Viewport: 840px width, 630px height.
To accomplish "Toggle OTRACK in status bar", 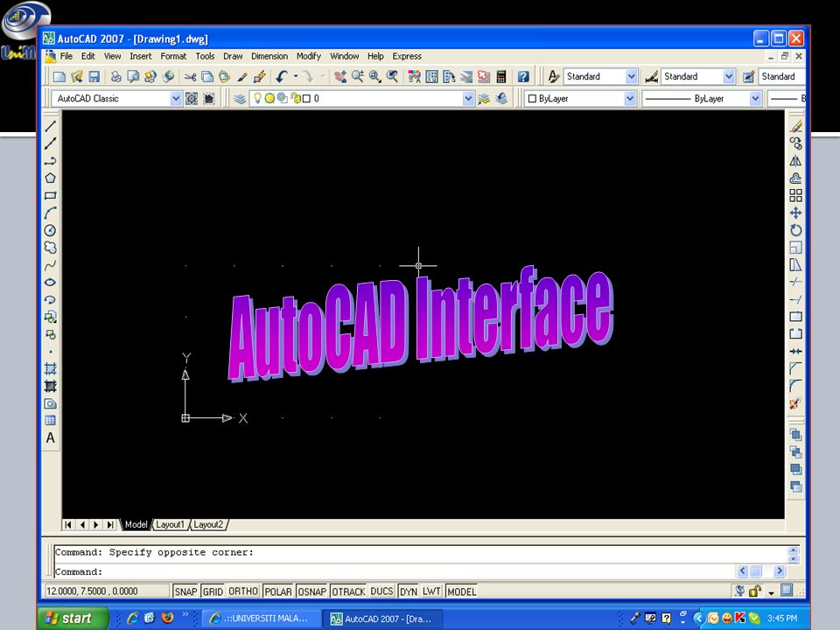I will click(348, 591).
